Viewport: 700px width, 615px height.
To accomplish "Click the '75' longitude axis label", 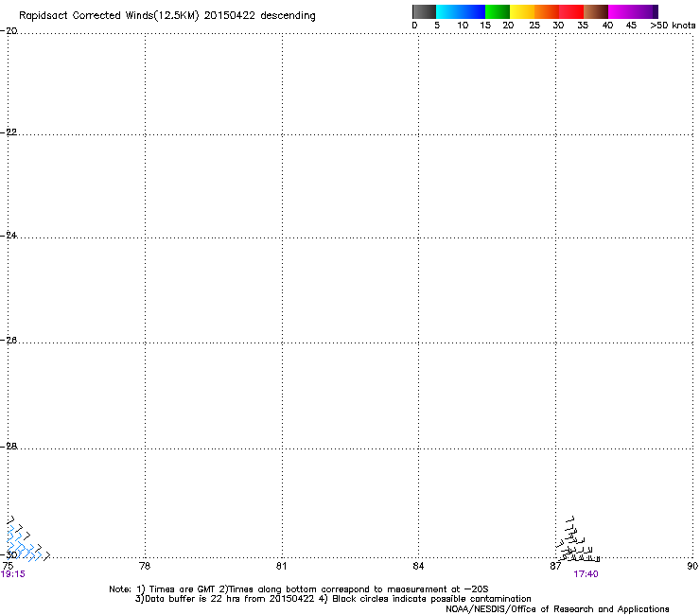I will point(8,566).
